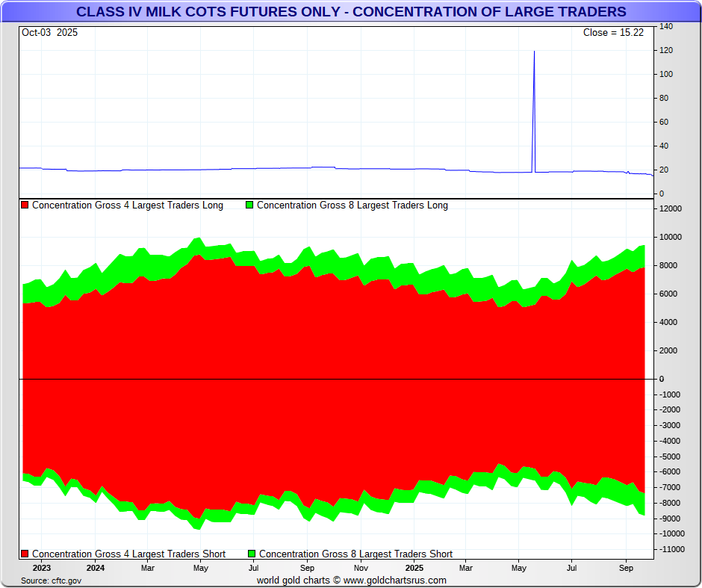
Task: Click the 'Oct-03 2025' date label
Action: [49, 33]
